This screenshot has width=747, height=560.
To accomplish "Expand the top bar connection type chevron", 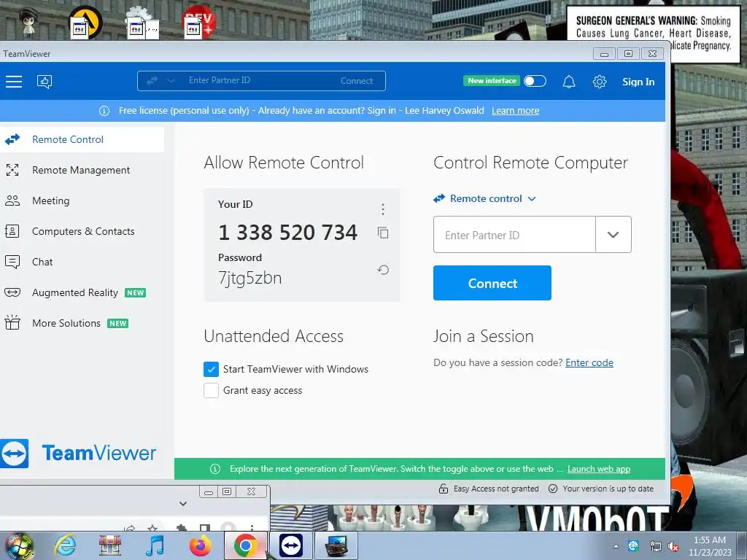I will click(171, 81).
